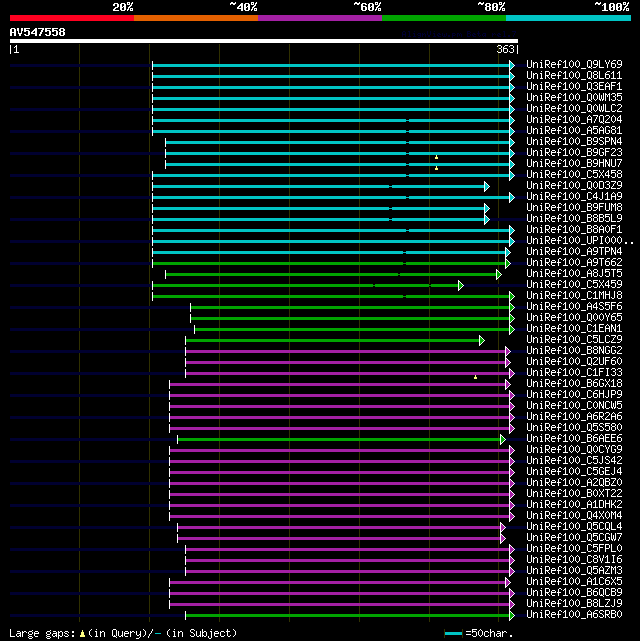Select the UniRef100_B8B5L9 entry
This screenshot has width=640, height=641.
[574, 219]
